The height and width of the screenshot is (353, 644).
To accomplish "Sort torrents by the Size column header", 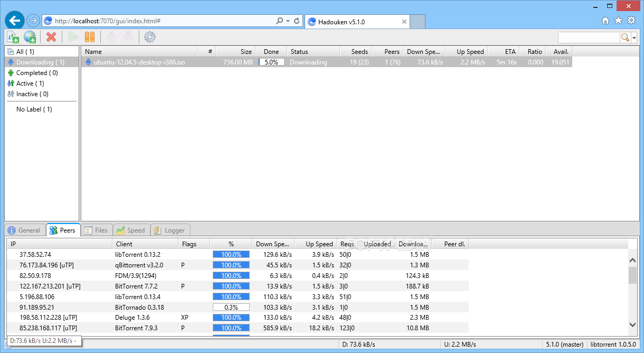I will coord(235,52).
